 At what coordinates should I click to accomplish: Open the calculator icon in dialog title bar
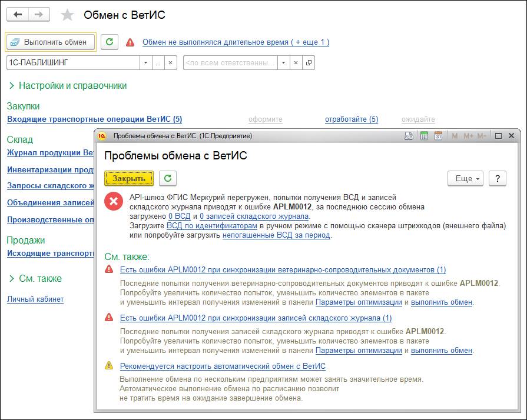click(x=424, y=136)
